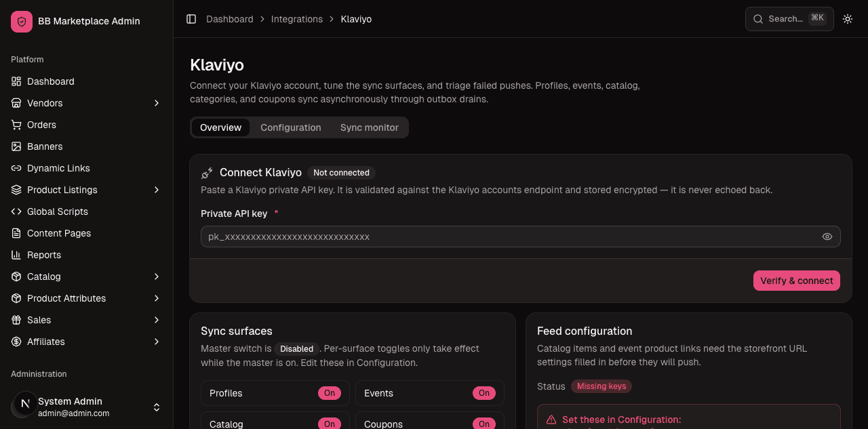Expand the Affiliates chevron

(x=157, y=342)
